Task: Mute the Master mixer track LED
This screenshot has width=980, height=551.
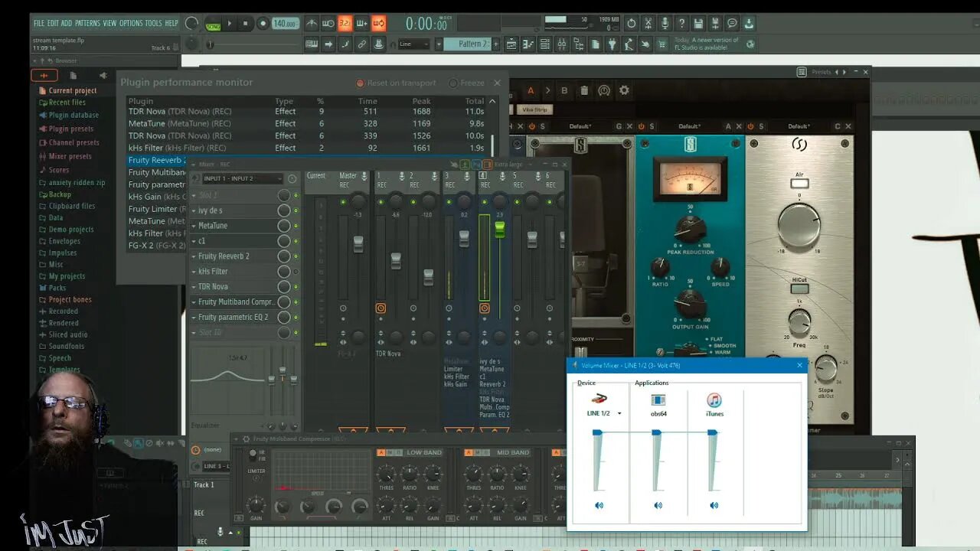Action: point(343,202)
